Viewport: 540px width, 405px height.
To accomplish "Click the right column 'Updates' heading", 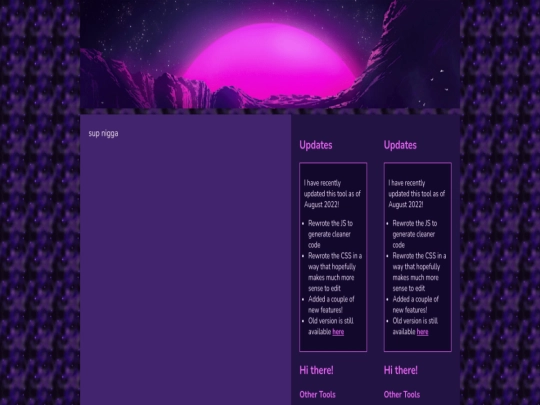I will pos(400,145).
